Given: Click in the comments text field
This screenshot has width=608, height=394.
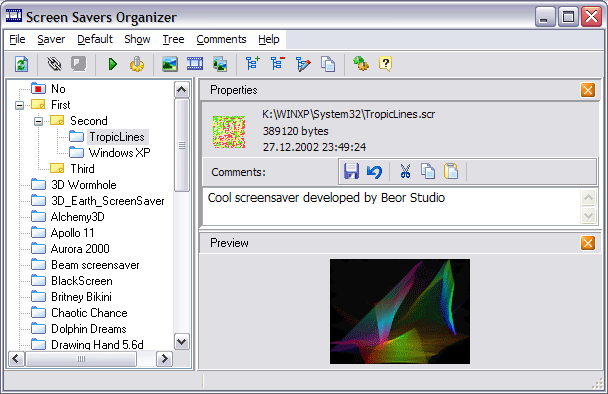Looking at the screenshot, I should (x=392, y=207).
